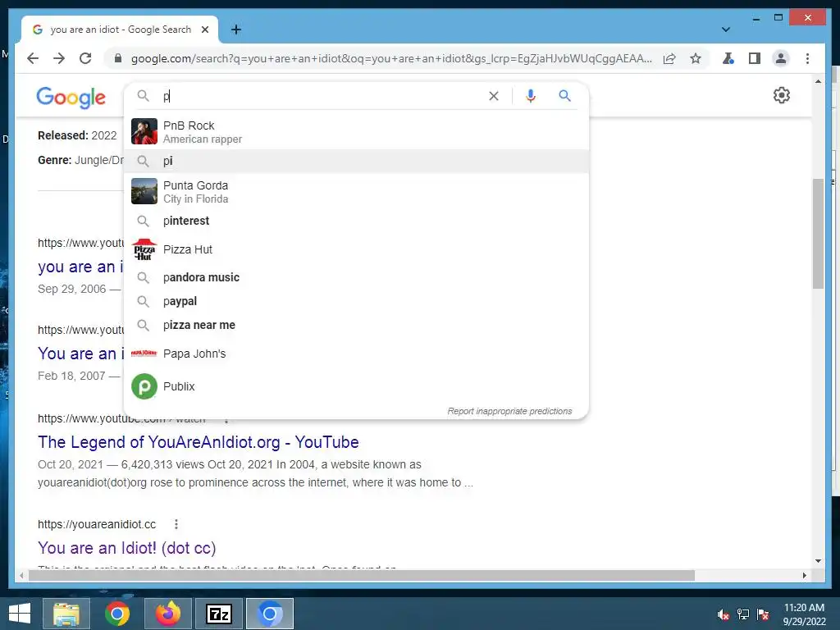Select the active Chromium taskbar button
This screenshot has height=630, width=840.
(x=270, y=614)
